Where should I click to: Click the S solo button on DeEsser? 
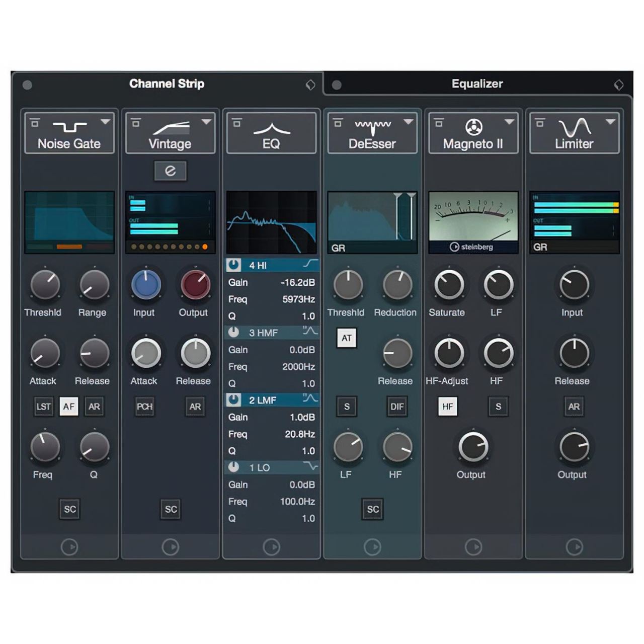coord(347,407)
